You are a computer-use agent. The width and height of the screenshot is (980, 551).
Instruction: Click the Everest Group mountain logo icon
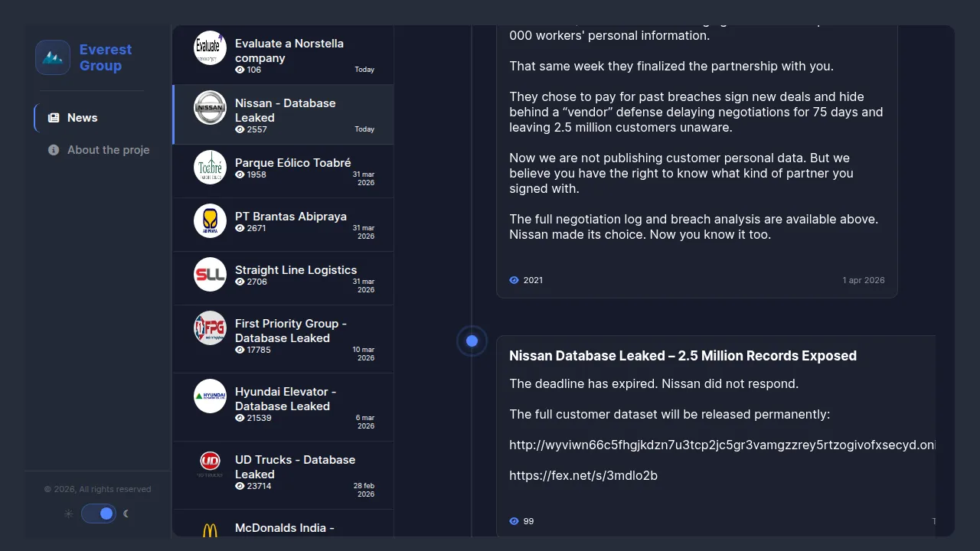tap(53, 57)
